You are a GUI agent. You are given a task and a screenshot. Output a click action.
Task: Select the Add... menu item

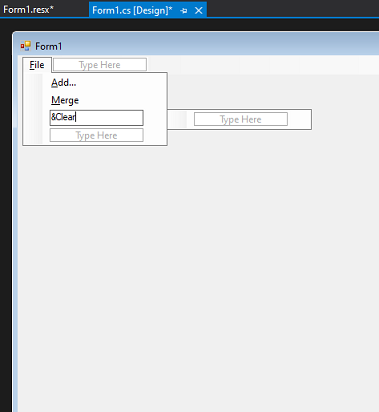[x=64, y=83]
